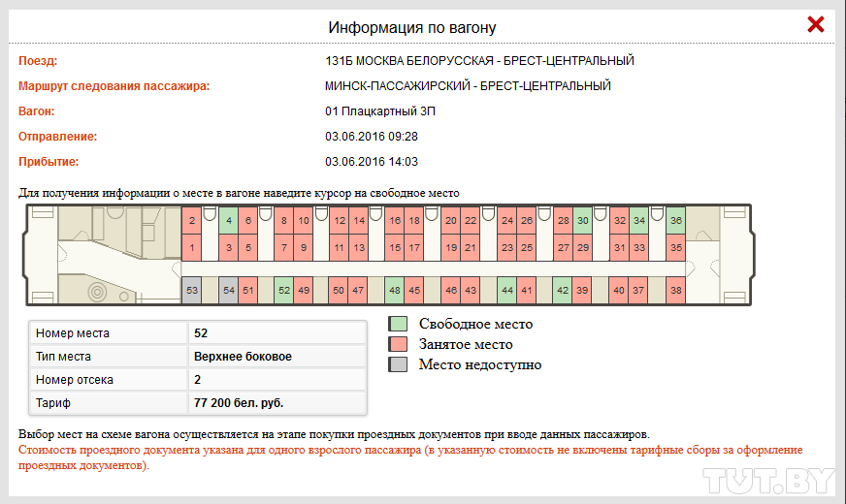Image resolution: width=846 pixels, height=504 pixels.
Task: Click the gray unavailable seat legend swatch
Action: click(397, 364)
